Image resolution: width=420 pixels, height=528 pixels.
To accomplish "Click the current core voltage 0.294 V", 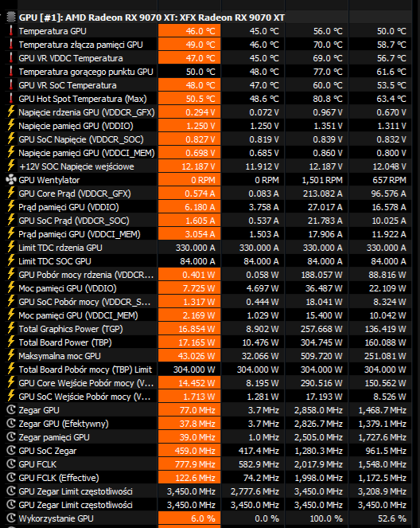I will point(200,112).
